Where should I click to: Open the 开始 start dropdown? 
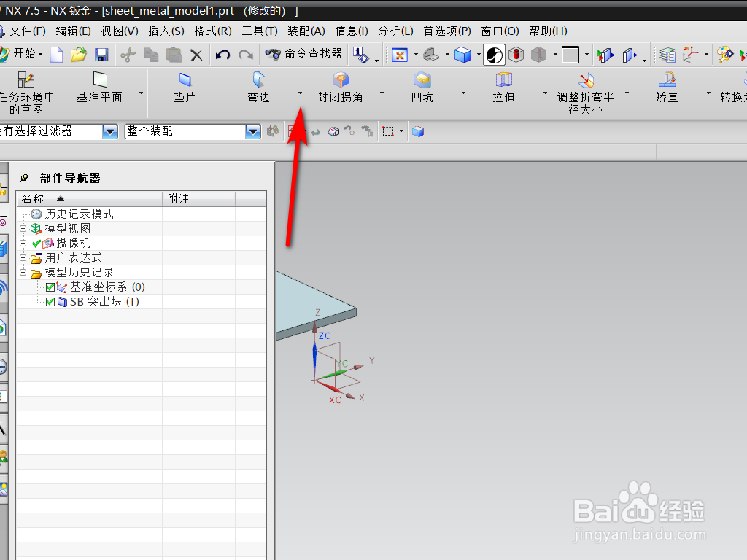click(x=22, y=54)
